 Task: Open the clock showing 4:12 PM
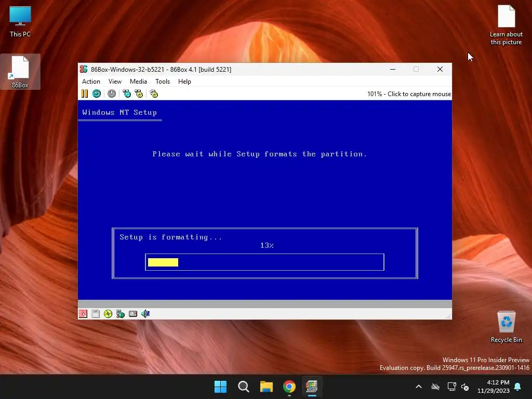pyautogui.click(x=494, y=387)
